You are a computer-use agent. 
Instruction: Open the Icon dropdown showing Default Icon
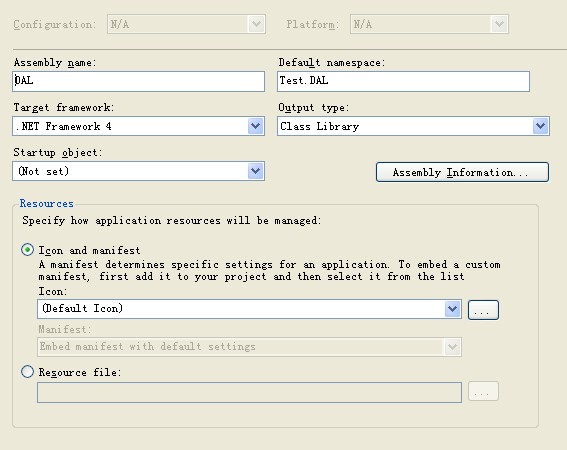point(249,309)
